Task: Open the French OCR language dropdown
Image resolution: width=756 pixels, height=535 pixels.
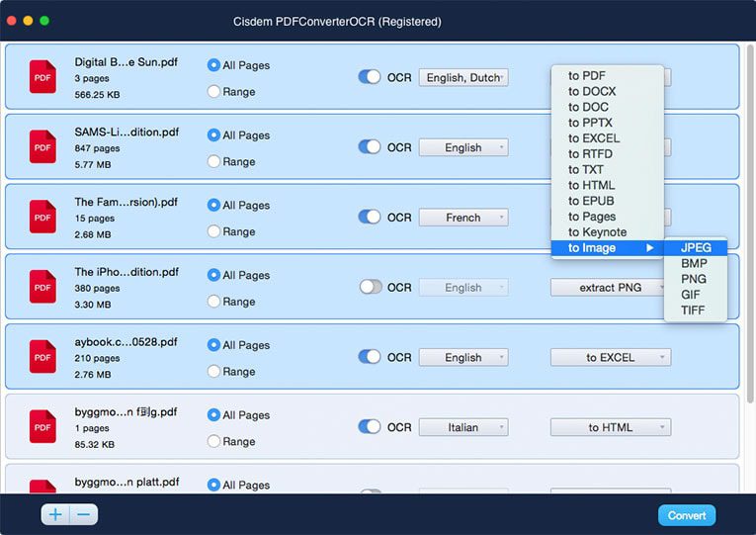Action: pyautogui.click(x=463, y=218)
